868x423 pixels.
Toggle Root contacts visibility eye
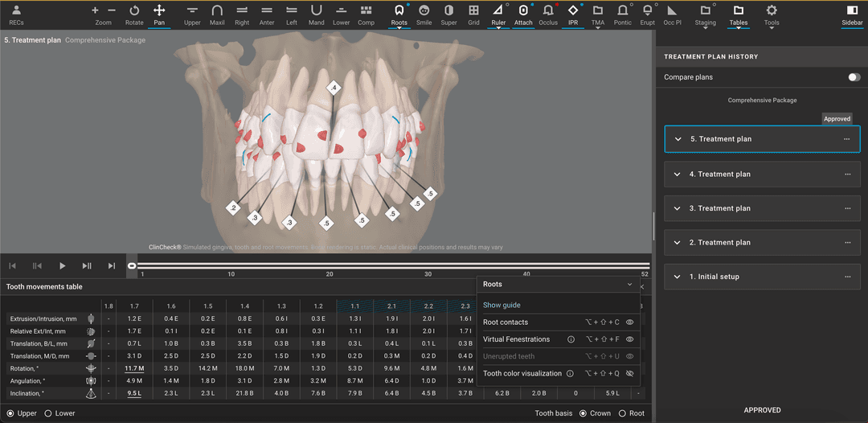point(629,322)
